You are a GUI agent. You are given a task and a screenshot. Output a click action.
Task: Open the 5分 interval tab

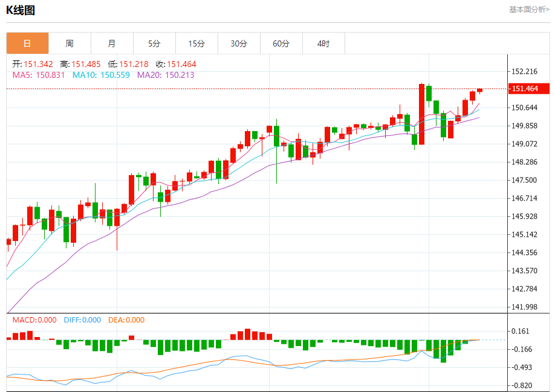click(x=154, y=43)
